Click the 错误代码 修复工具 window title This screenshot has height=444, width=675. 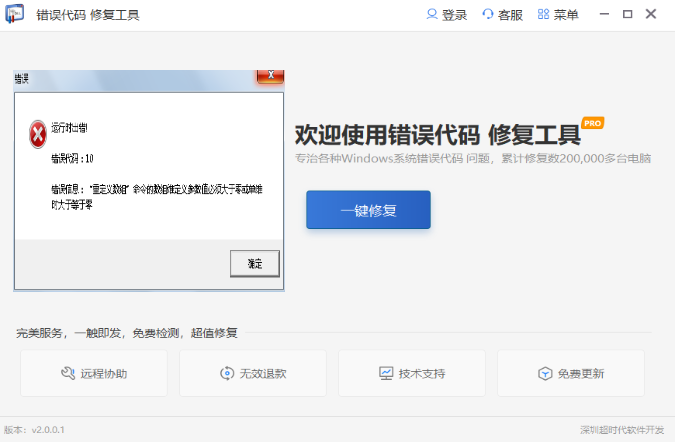pos(88,15)
